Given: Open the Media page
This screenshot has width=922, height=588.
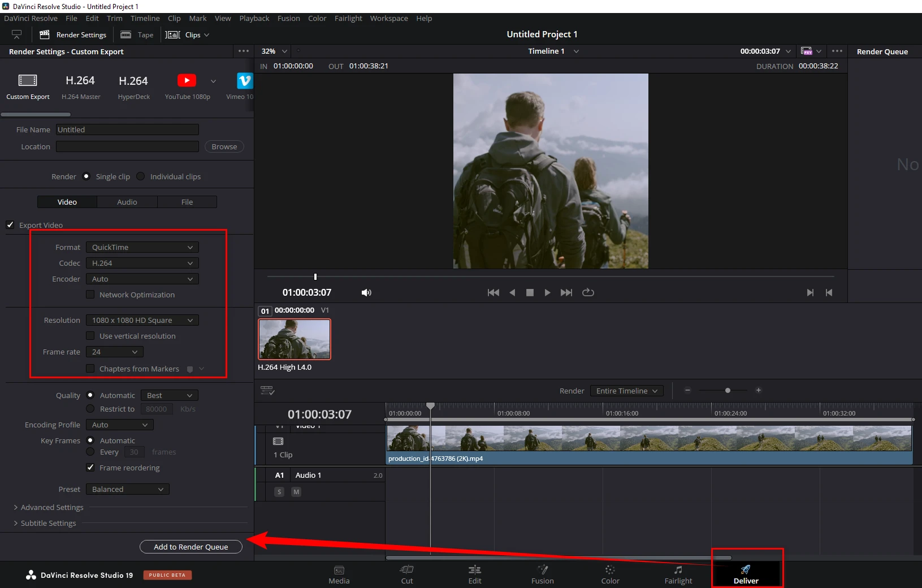Looking at the screenshot, I should tap(339, 574).
